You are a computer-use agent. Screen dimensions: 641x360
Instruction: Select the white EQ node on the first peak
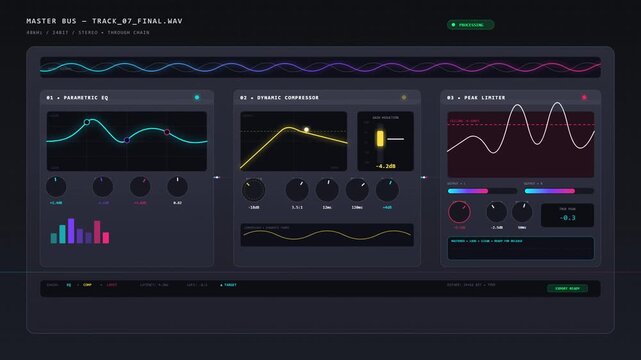point(87,122)
